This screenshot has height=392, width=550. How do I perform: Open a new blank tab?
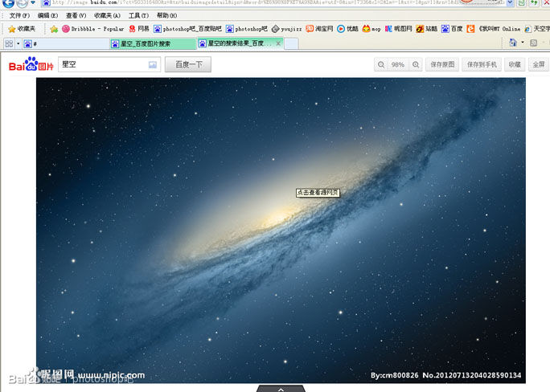click(x=291, y=44)
